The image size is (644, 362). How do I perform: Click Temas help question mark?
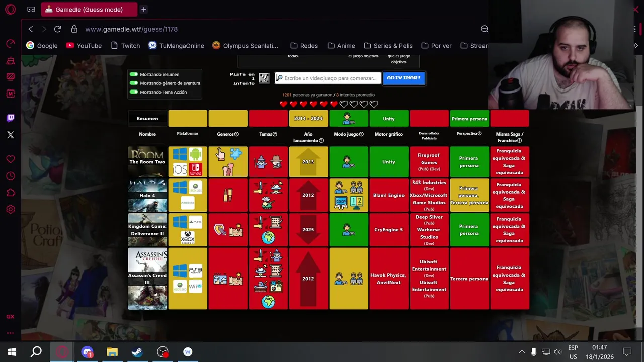(275, 134)
